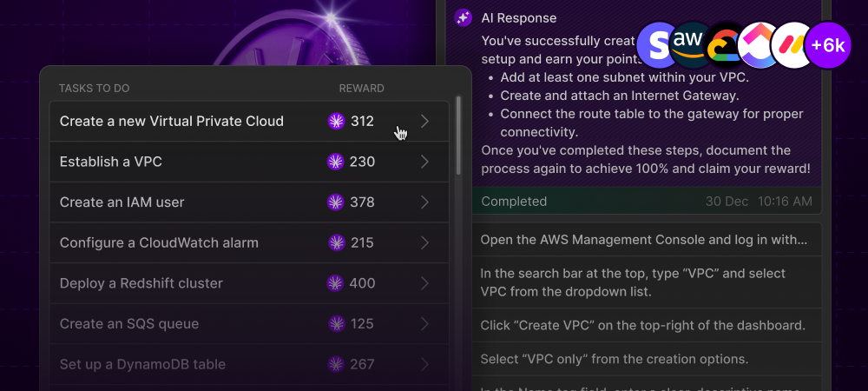868x391 pixels.
Task: Open task Set up a DynamoDB table
Action: click(249, 364)
